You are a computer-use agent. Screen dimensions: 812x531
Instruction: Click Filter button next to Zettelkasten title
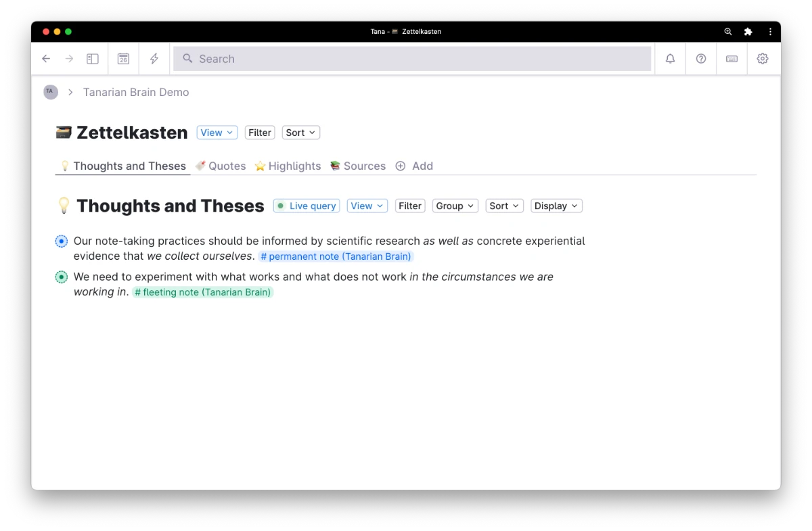pyautogui.click(x=260, y=133)
